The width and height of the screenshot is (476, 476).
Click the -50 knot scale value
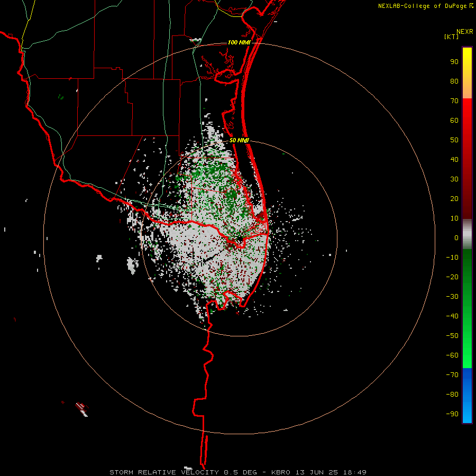click(452, 336)
